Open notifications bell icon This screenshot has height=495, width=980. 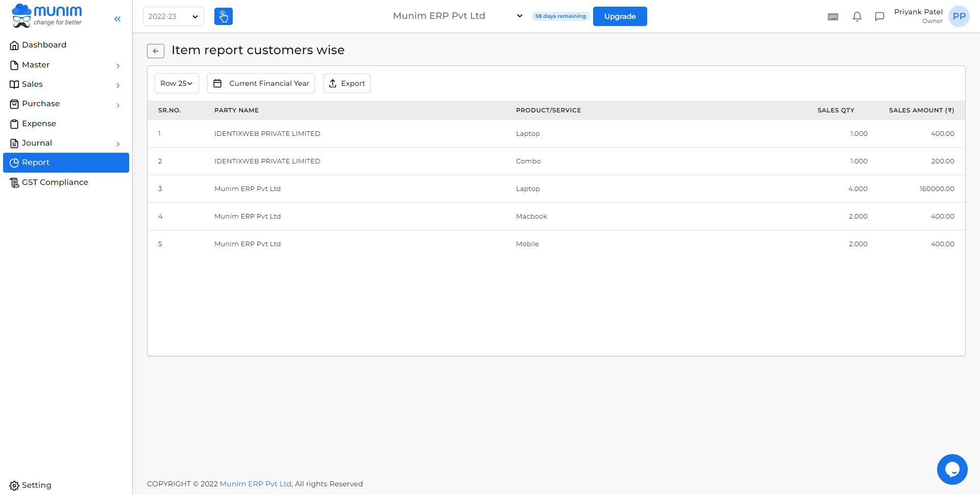(x=857, y=17)
